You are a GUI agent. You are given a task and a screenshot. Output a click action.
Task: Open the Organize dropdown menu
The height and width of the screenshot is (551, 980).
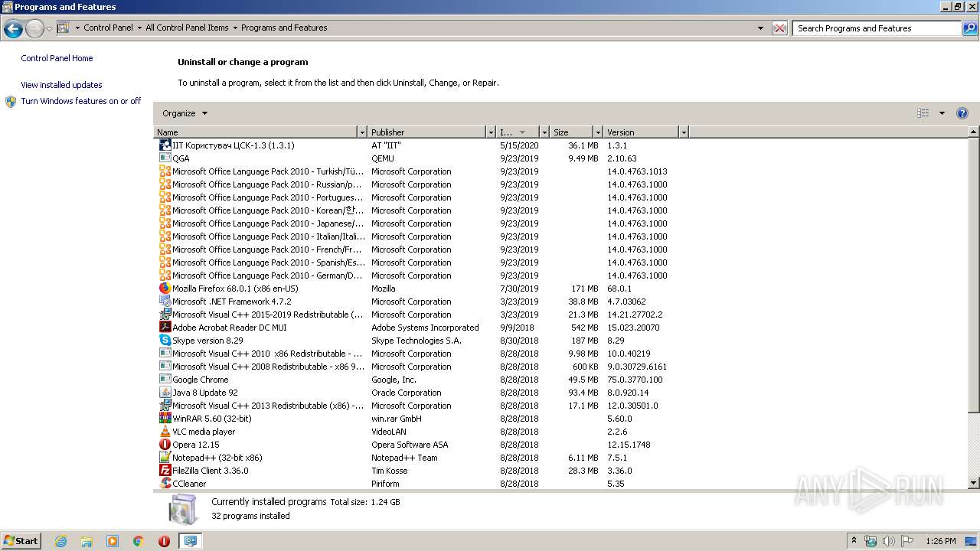pos(185,113)
